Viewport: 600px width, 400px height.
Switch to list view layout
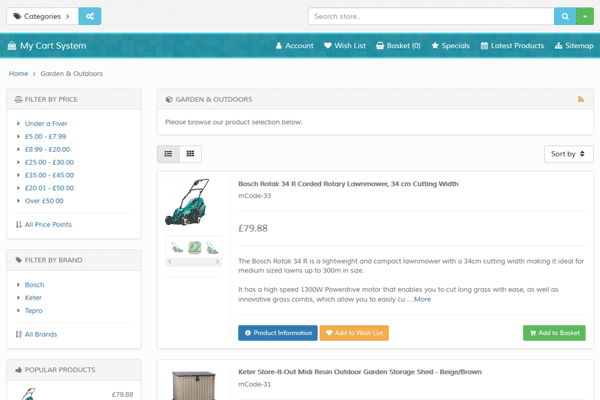[168, 154]
